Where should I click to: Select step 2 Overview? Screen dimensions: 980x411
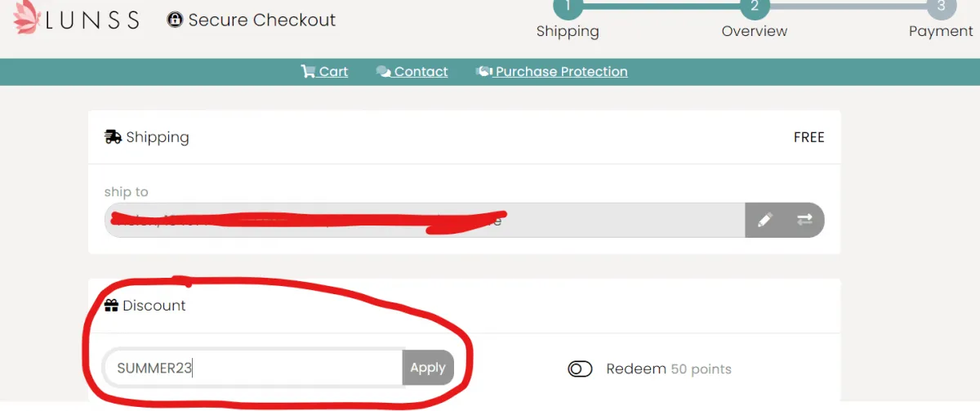(755, 7)
